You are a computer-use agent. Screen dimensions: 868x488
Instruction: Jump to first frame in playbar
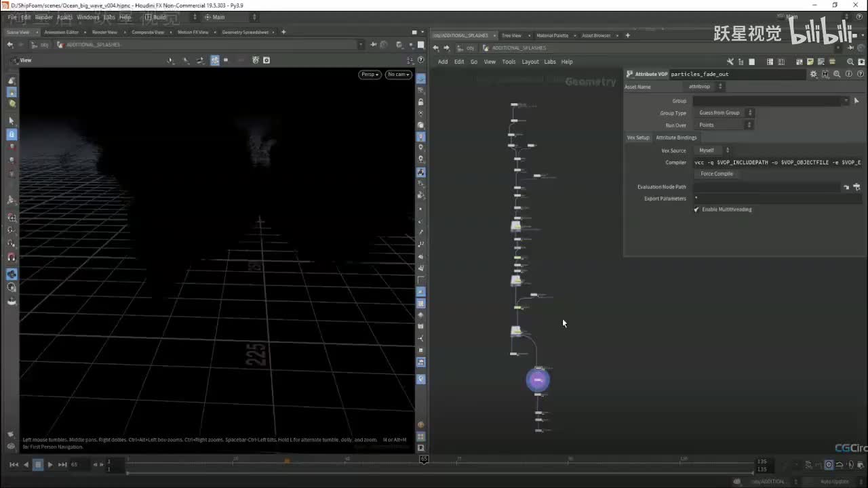[14, 464]
